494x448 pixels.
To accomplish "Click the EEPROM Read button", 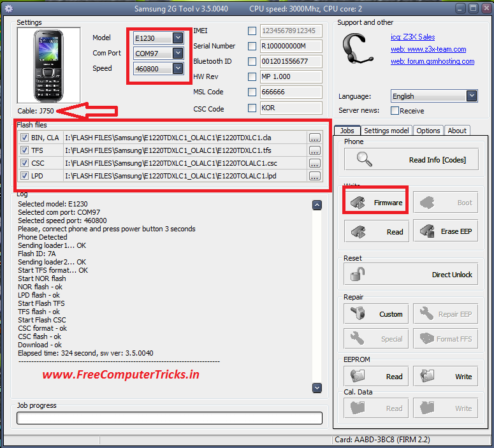I will click(x=376, y=376).
